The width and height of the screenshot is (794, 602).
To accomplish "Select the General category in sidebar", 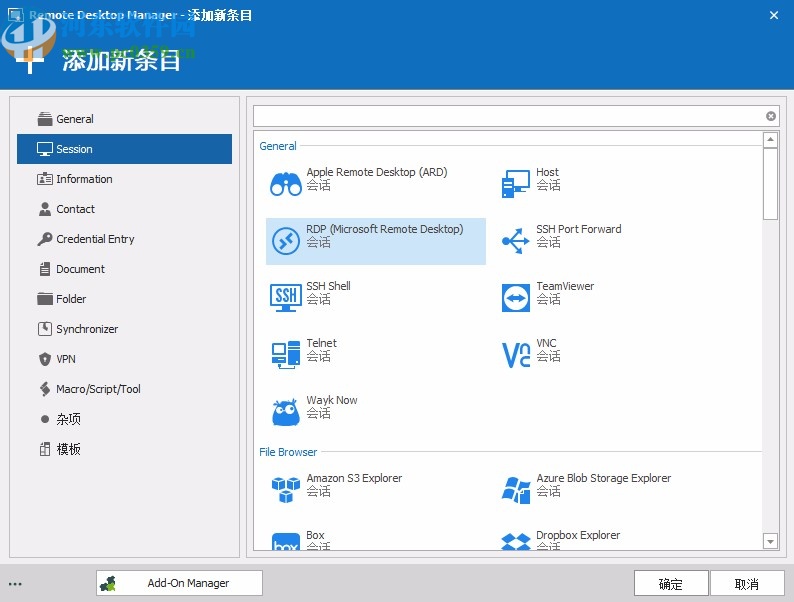I will point(124,119).
